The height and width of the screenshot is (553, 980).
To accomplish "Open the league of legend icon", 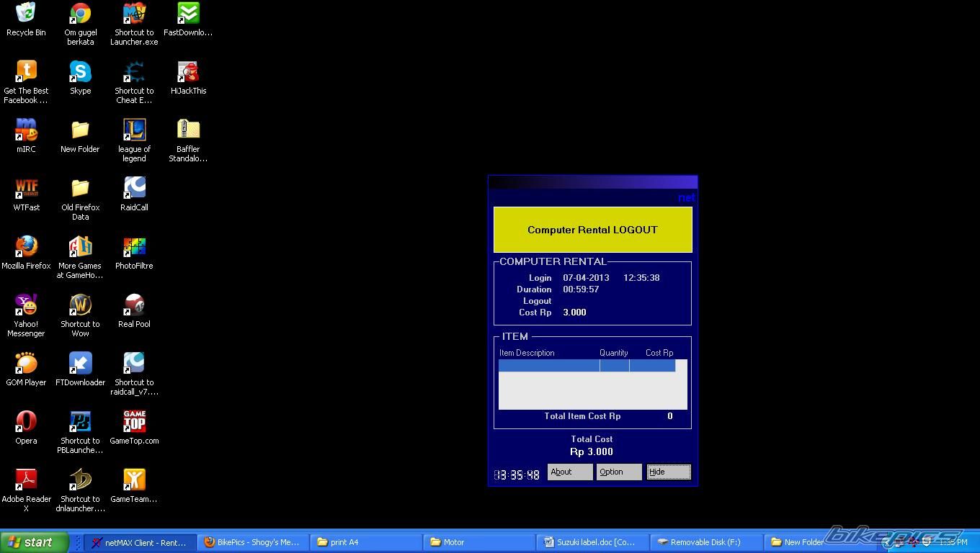I will point(134,130).
